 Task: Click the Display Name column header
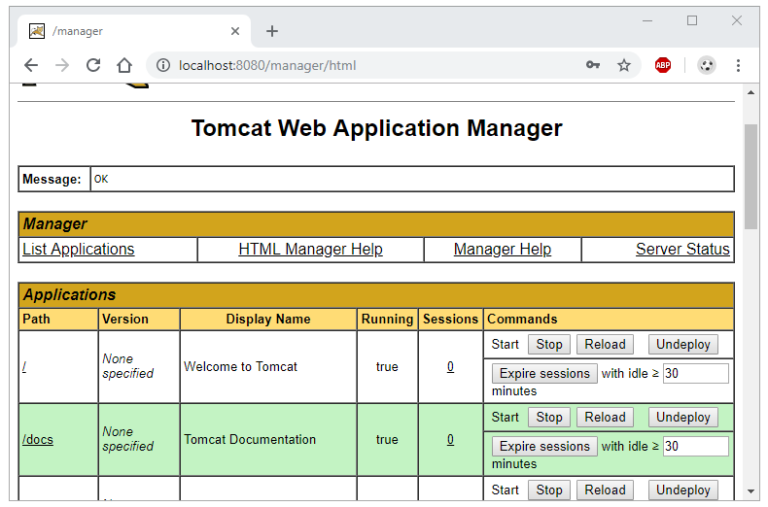click(x=268, y=319)
